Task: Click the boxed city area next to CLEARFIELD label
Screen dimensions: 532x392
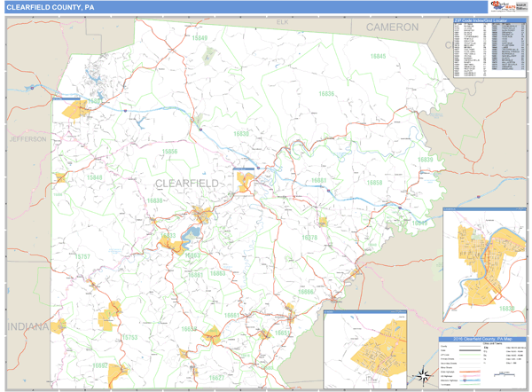Action: tap(244, 182)
